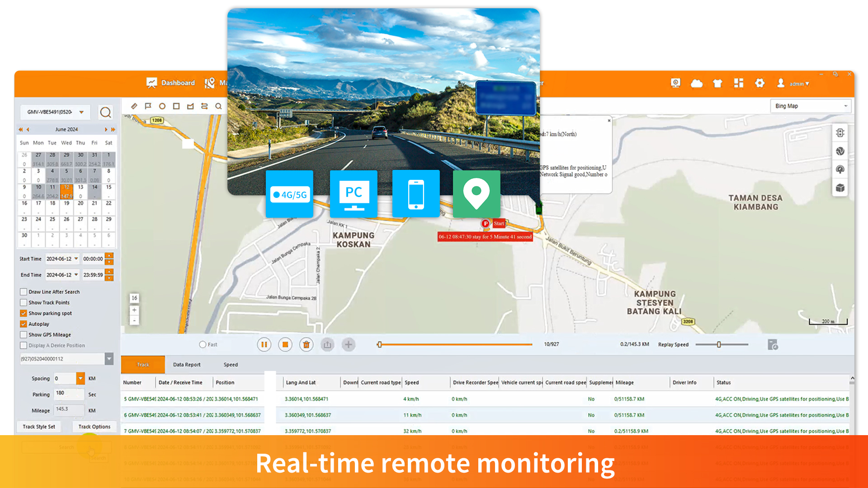868x488 pixels.
Task: Click the playback progress slider
Action: pyautogui.click(x=455, y=345)
